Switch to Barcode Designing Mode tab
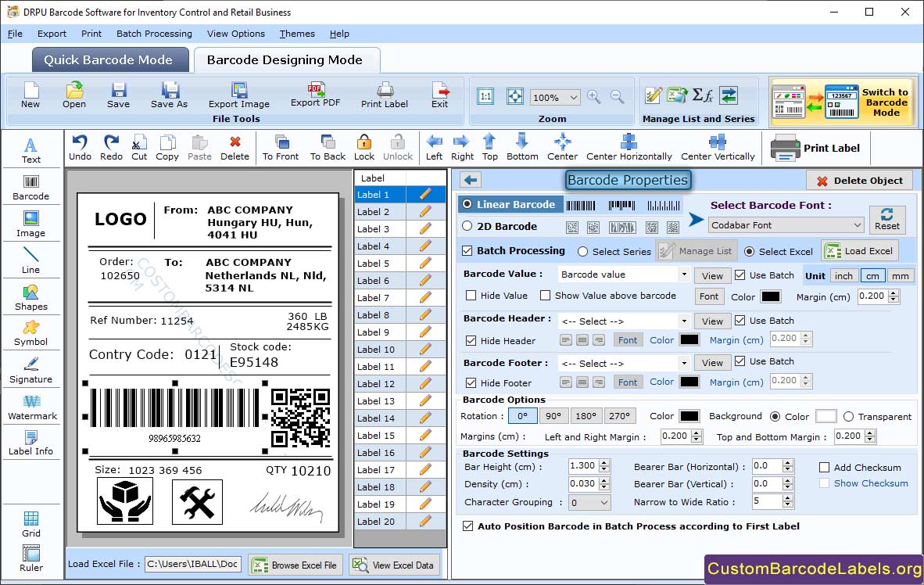The width and height of the screenshot is (924, 585). 286,60
